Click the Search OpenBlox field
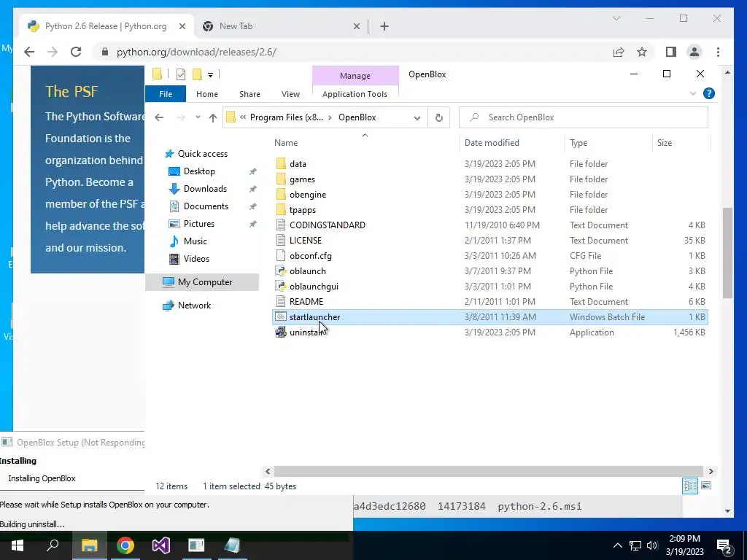The image size is (747, 560). pyautogui.click(x=583, y=117)
